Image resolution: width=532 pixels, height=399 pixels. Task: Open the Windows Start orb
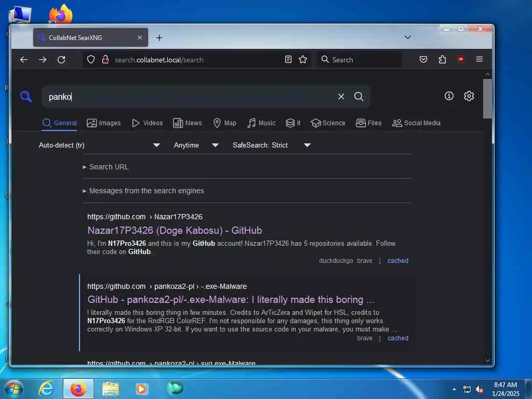14,389
